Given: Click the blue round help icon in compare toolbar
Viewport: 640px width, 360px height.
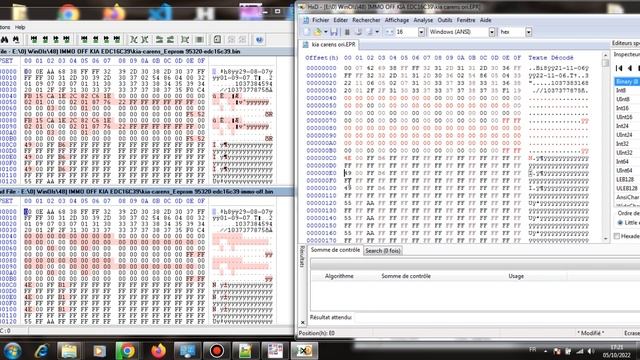Looking at the screenshot, I should 259,39.
